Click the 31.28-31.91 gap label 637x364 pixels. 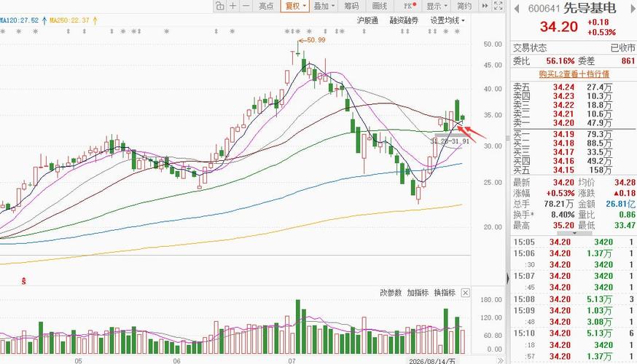pyautogui.click(x=450, y=141)
